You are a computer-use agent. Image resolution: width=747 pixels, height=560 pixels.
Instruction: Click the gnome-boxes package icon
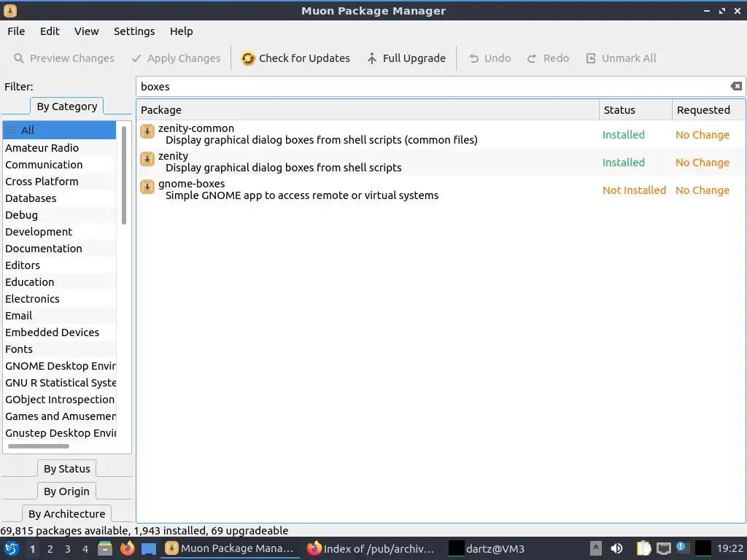pos(147,186)
